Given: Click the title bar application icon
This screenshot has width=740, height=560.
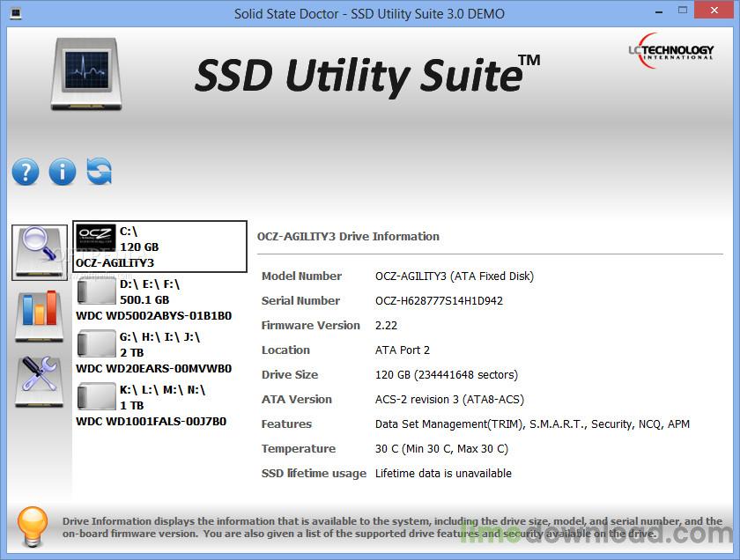Looking at the screenshot, I should (16, 13).
